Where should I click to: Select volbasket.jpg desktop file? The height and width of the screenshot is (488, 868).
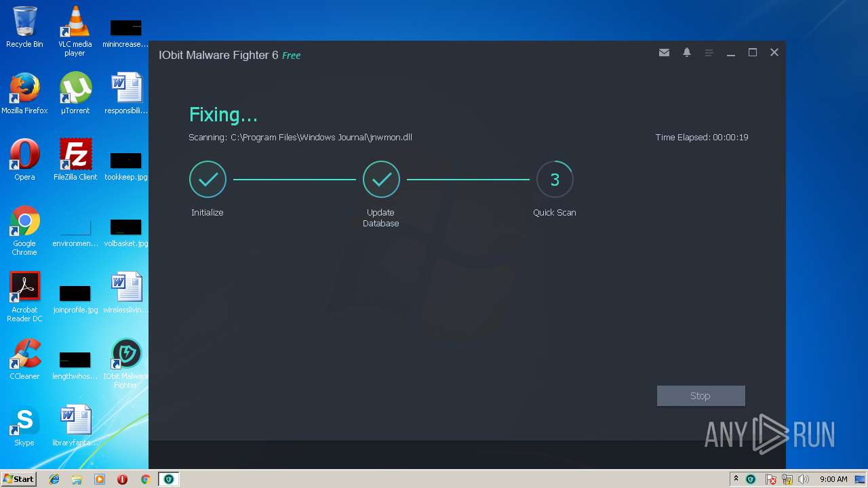coord(126,233)
